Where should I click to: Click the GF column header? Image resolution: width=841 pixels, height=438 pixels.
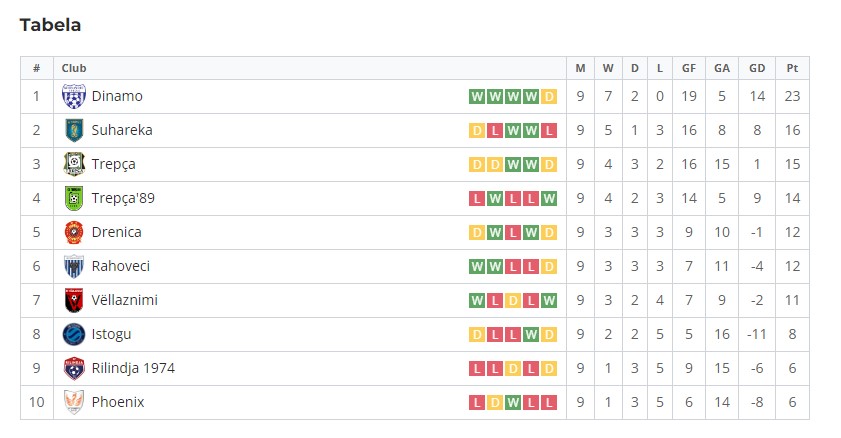pyautogui.click(x=689, y=68)
